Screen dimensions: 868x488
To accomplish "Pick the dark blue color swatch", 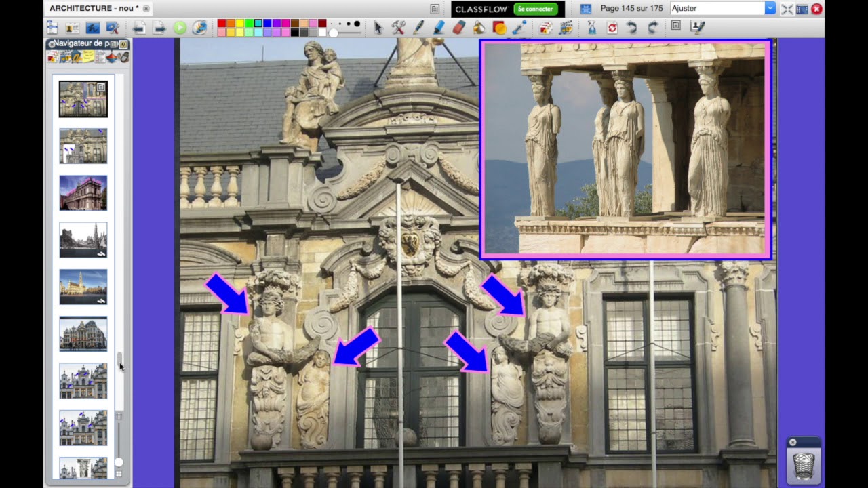I will click(x=267, y=24).
